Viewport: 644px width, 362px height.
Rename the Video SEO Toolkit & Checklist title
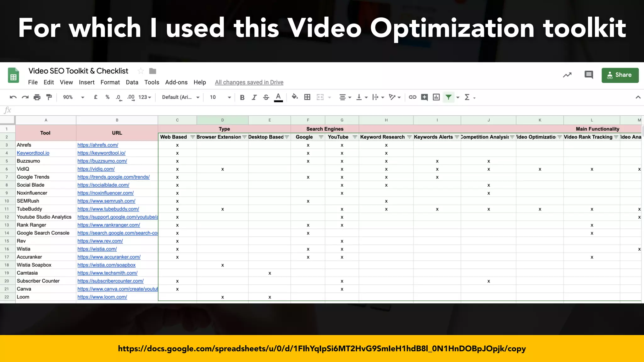tap(78, 71)
